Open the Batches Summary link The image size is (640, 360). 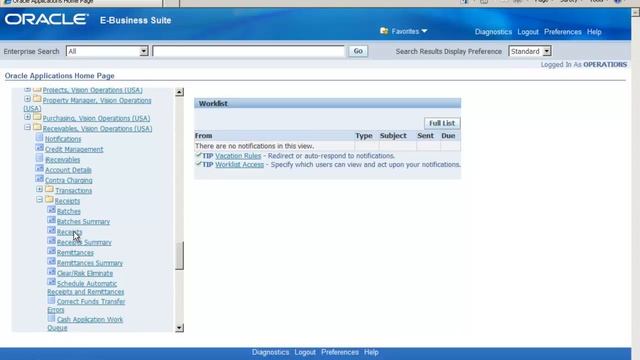click(83, 222)
